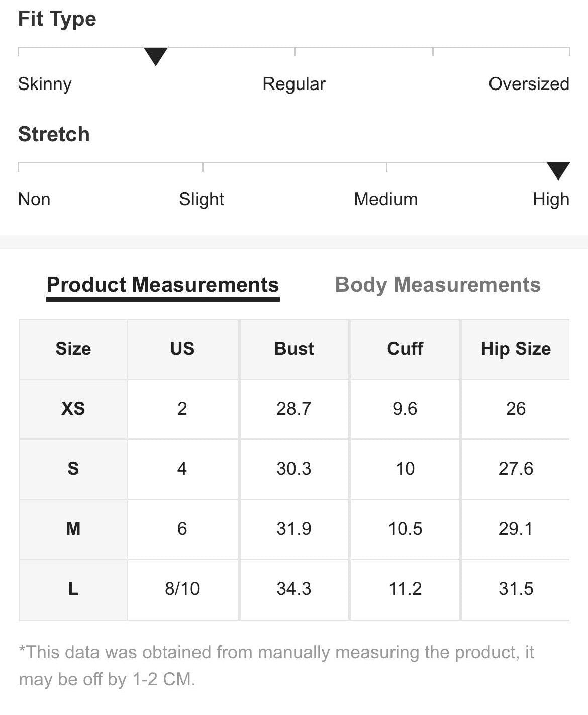Click the Stretch High triangle marker
Viewport: 588px width, 715px height.
558,171
